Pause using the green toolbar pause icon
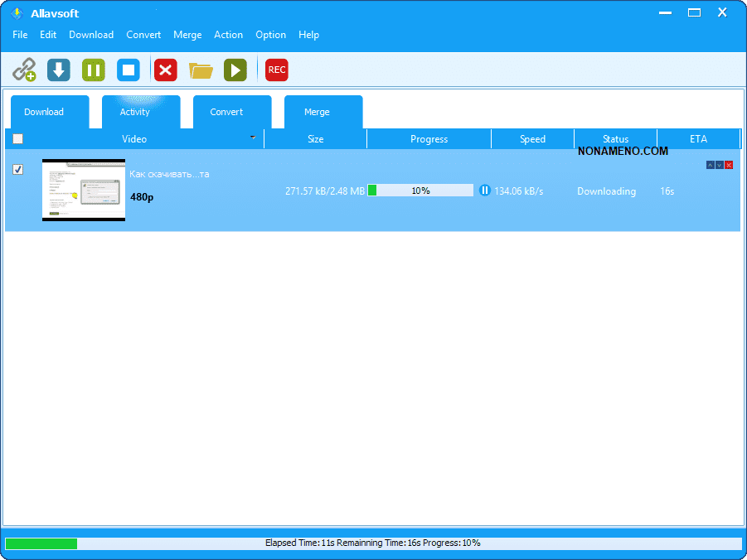The image size is (747, 560). pos(94,70)
